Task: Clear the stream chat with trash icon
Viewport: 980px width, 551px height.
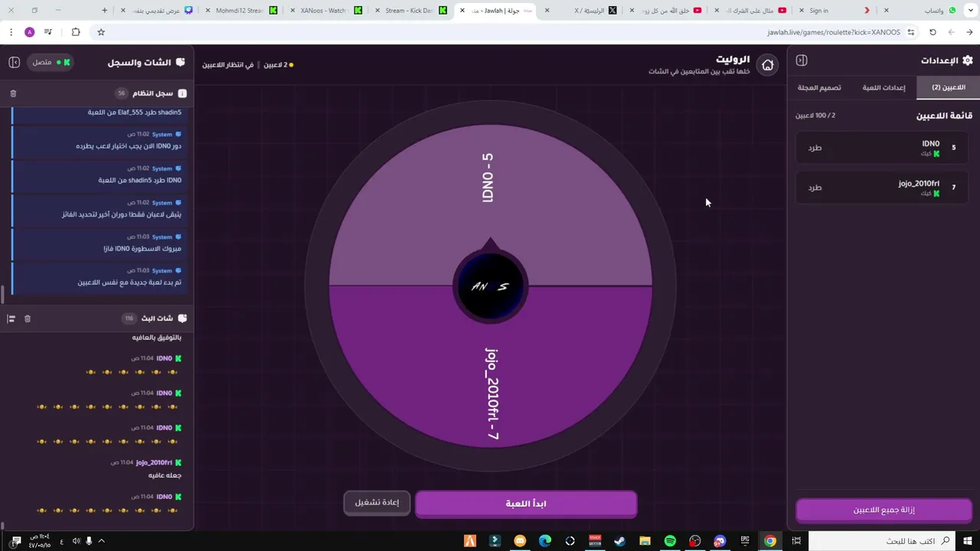Action: [x=28, y=318]
